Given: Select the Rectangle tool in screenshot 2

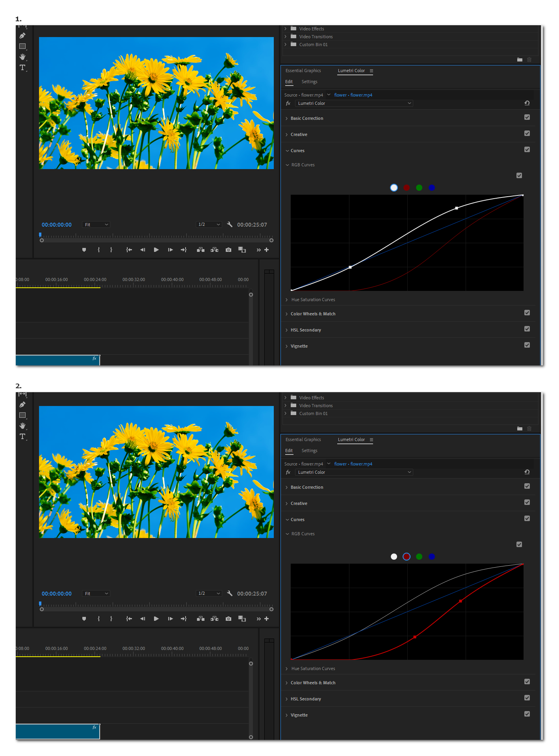Looking at the screenshot, I should (22, 415).
